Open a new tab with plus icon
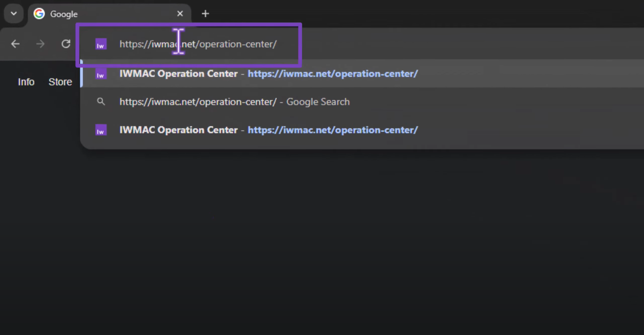The image size is (644, 335). [x=205, y=14]
